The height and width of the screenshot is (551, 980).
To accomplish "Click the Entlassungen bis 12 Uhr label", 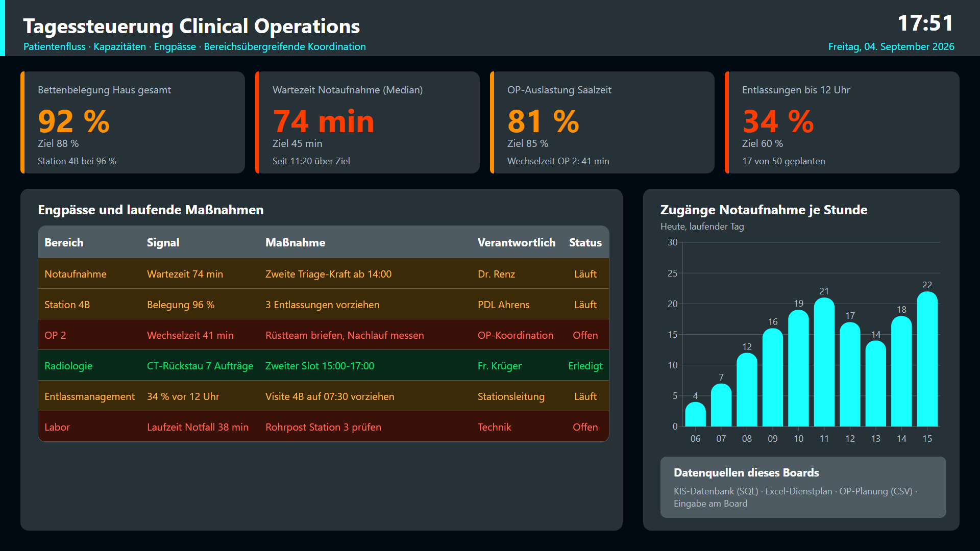I will pyautogui.click(x=796, y=90).
